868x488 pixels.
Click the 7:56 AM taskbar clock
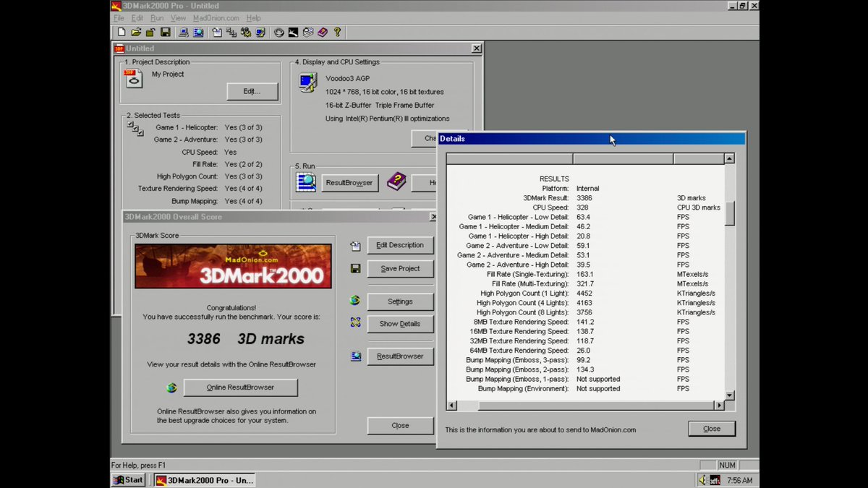click(739, 480)
